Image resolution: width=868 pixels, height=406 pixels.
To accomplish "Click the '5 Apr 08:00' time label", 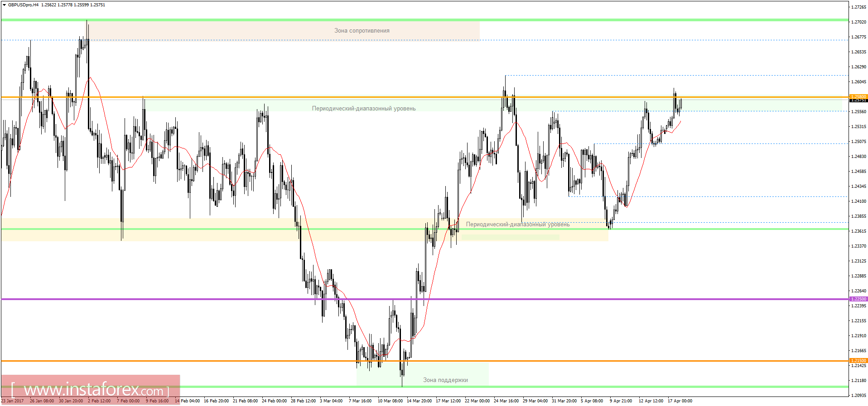I will [x=592, y=401].
